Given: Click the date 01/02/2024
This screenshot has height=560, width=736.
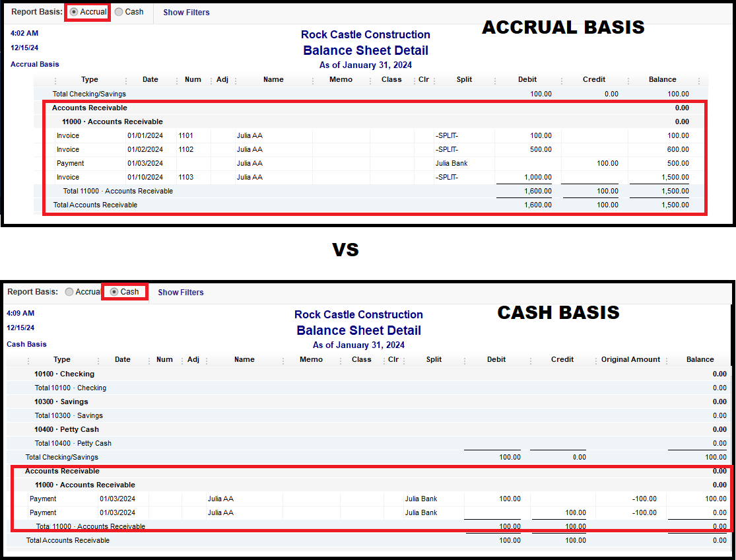Looking at the screenshot, I should tap(145, 150).
